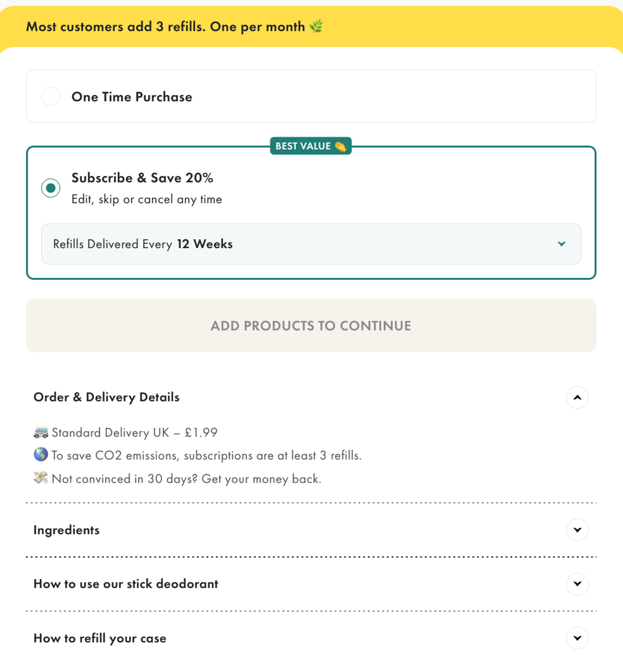Click the green chevron in the refills selector
Image resolution: width=623 pixels, height=672 pixels.
tap(562, 244)
